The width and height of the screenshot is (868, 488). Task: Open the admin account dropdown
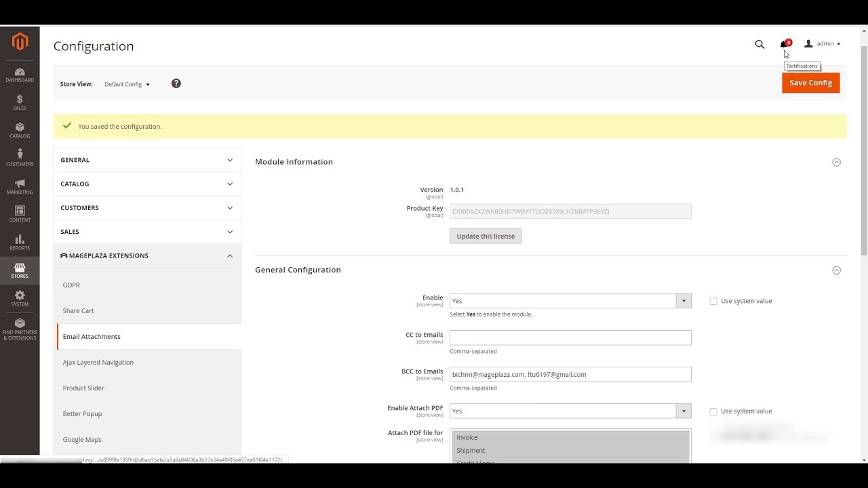click(823, 43)
